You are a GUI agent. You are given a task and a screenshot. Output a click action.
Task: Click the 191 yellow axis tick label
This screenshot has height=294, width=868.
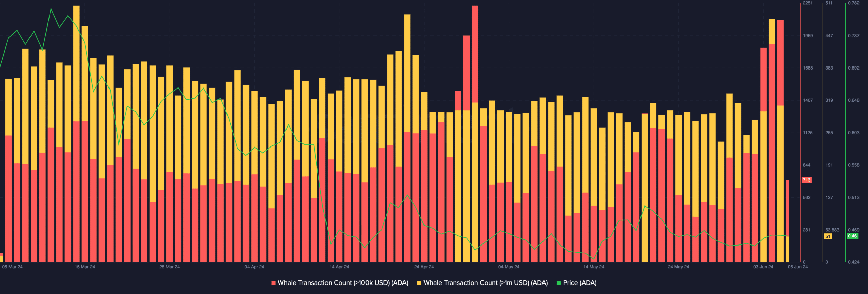(829, 165)
